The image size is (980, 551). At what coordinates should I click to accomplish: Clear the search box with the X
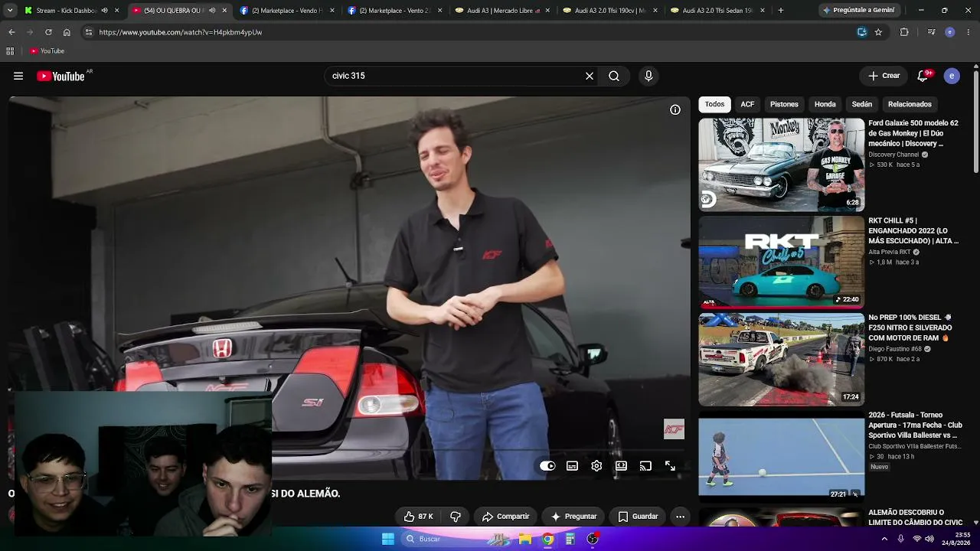[590, 76]
